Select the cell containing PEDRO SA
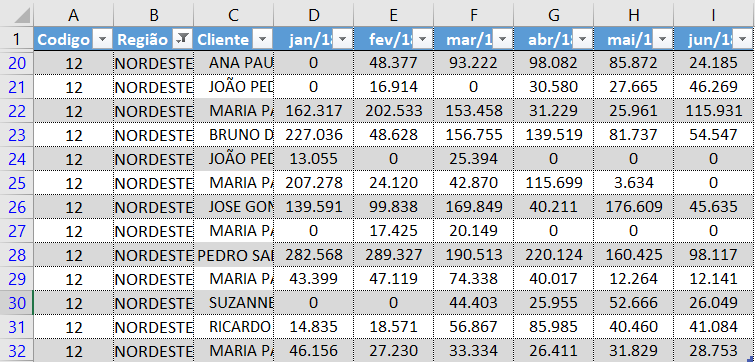Image resolution: width=755 pixels, height=362 pixels. pos(234,255)
